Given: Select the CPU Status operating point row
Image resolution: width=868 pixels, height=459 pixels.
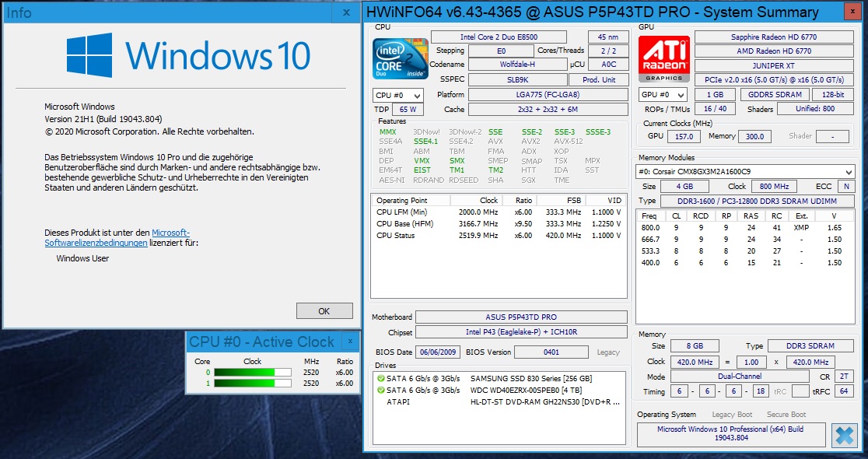Looking at the screenshot, I should (x=499, y=235).
